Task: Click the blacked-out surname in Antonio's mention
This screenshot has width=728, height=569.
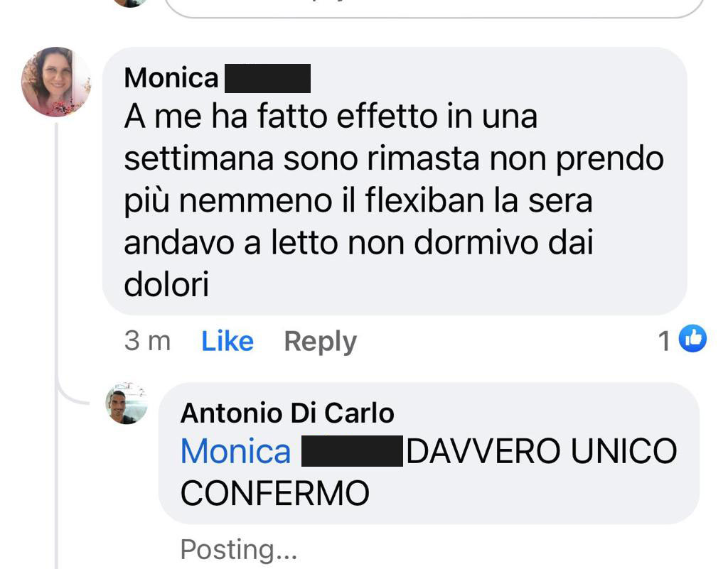Action: (x=352, y=451)
